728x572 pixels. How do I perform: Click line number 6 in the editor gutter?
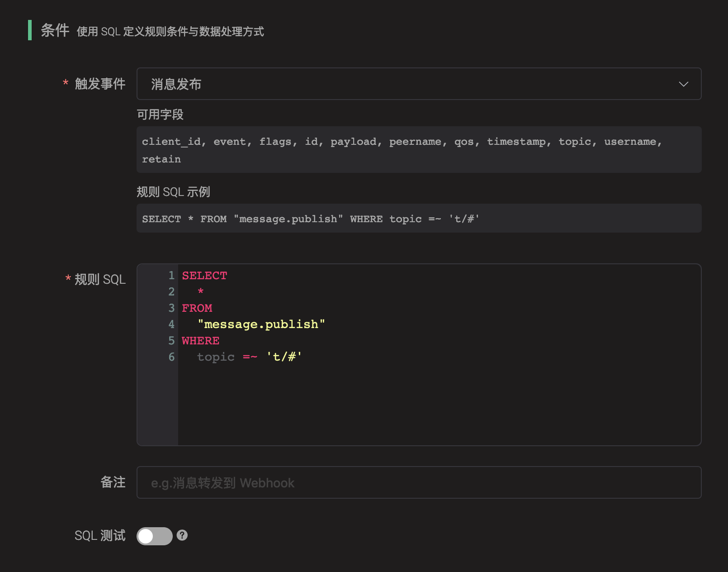point(171,357)
